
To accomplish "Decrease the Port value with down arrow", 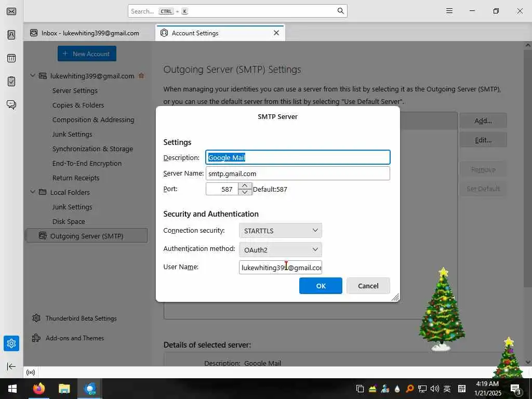I will [x=245, y=192].
